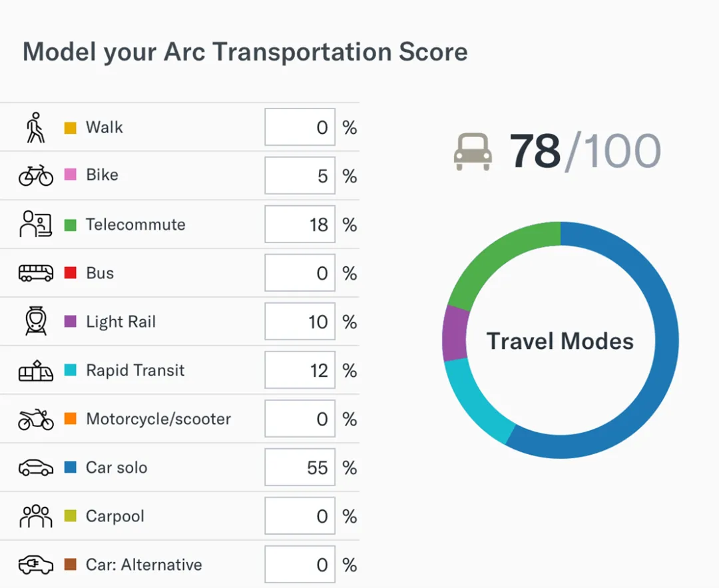719x588 pixels.
Task: Click the Rapid Transit tram icon
Action: tap(35, 370)
